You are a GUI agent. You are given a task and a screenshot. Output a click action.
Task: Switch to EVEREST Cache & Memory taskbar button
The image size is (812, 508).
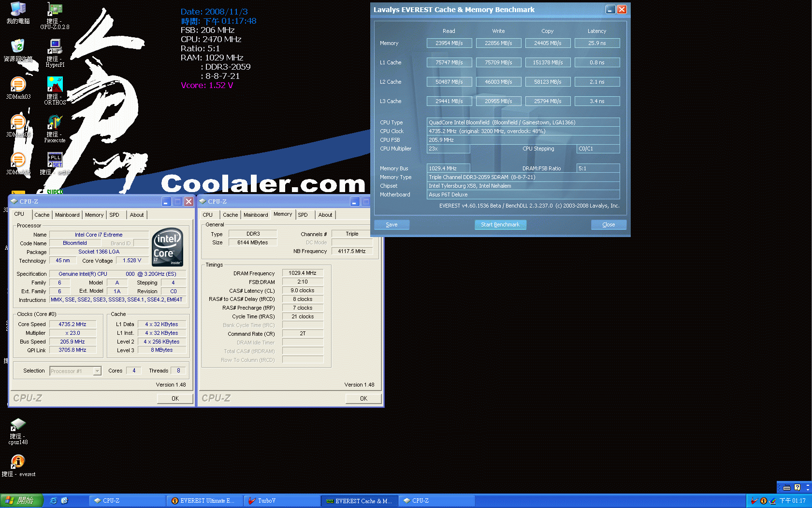(x=360, y=501)
